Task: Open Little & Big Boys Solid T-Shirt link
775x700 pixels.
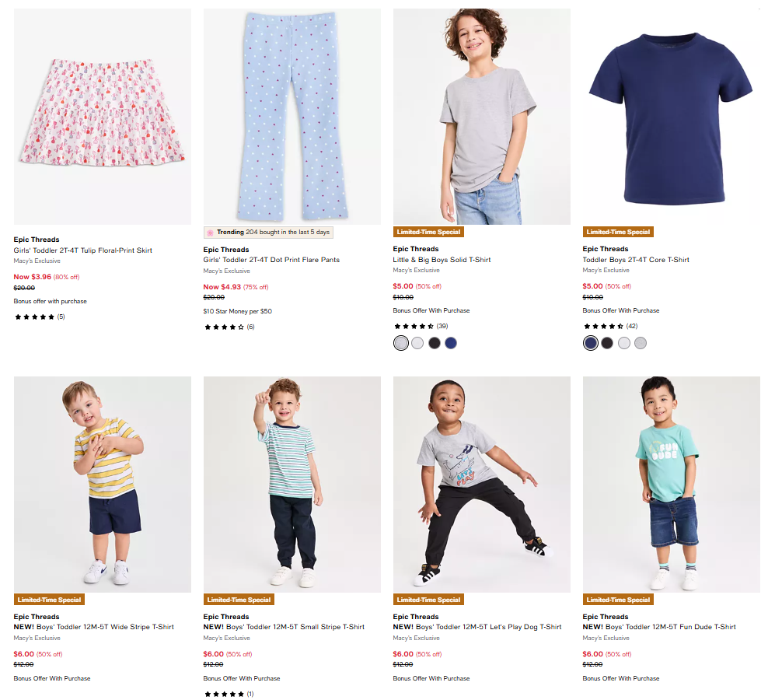Action: tap(442, 260)
